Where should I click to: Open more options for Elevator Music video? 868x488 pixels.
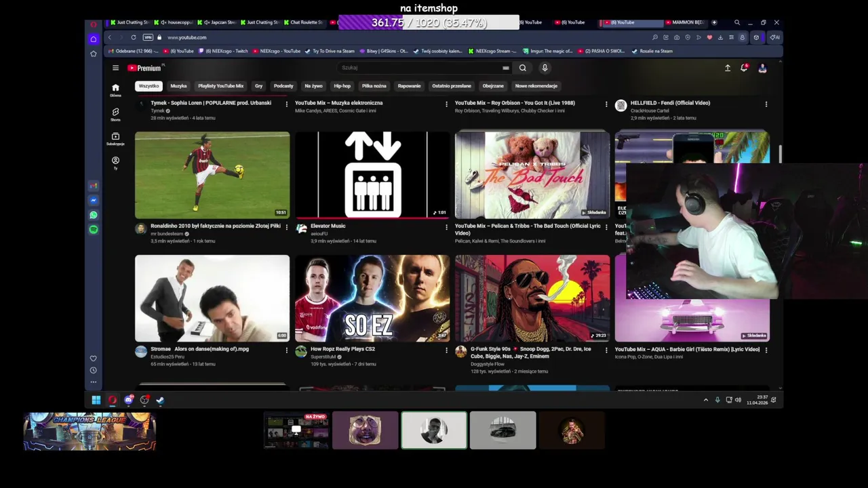(446, 227)
